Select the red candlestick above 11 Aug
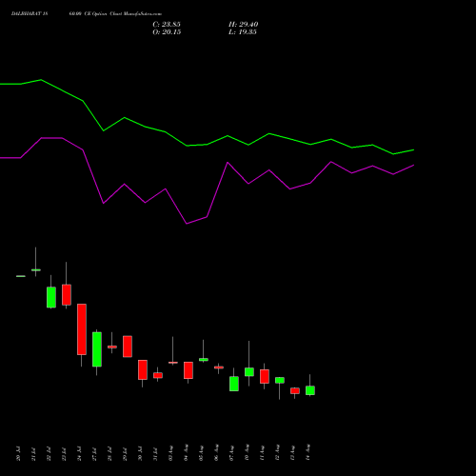The image size is (476, 476). tap(265, 376)
